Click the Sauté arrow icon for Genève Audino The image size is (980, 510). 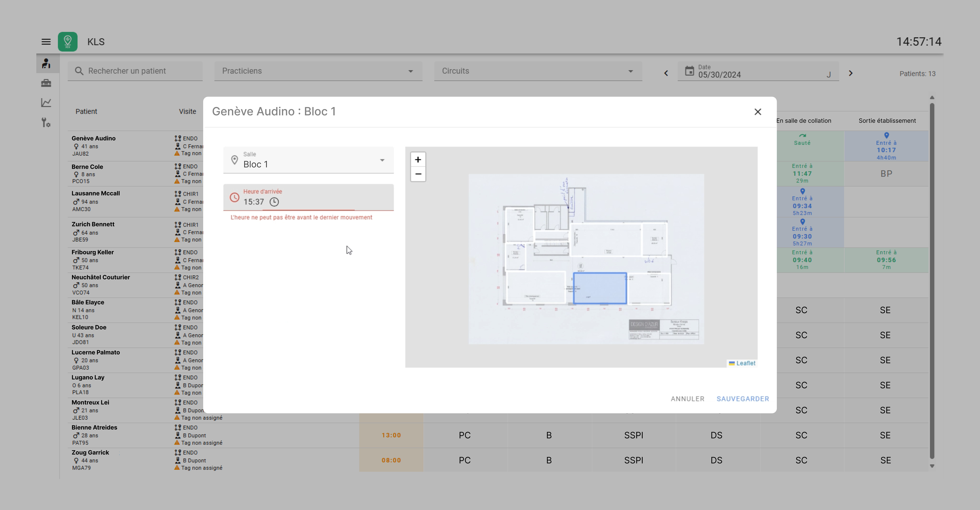coord(802,135)
